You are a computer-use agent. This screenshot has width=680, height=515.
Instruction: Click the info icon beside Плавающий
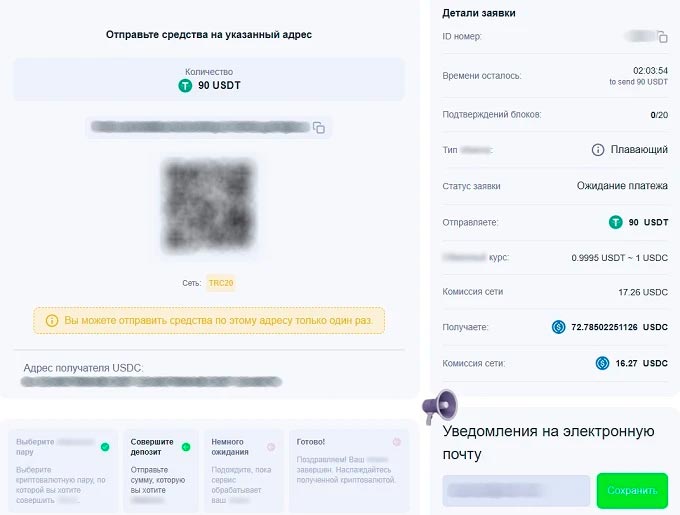(x=598, y=150)
